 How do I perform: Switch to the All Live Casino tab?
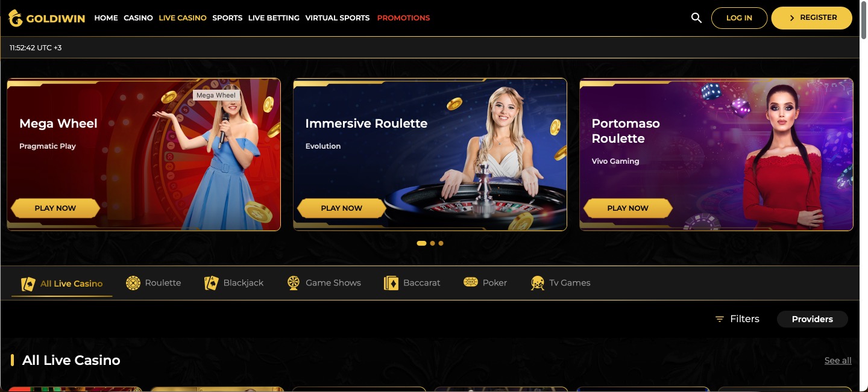pos(62,284)
